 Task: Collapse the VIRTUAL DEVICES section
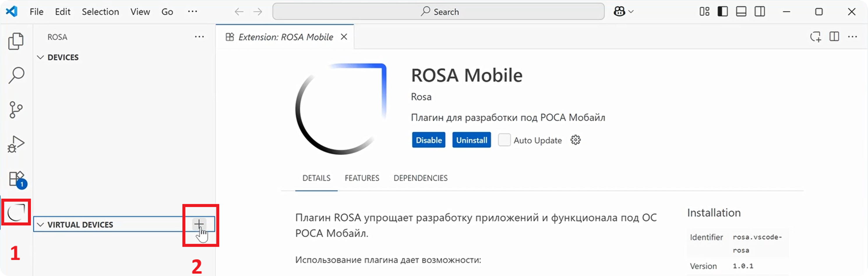(40, 224)
